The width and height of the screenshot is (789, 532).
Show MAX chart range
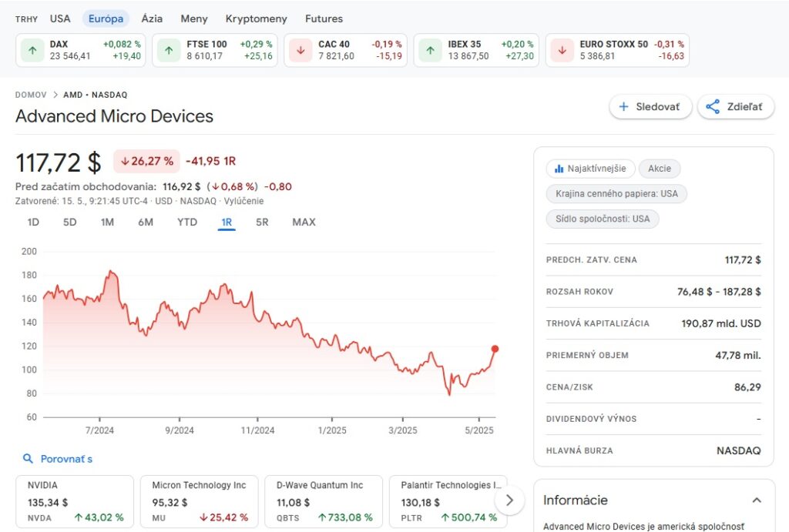coord(304,222)
